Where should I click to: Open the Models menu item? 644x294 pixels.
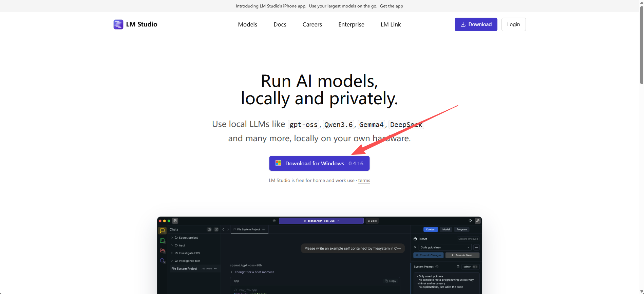(247, 24)
